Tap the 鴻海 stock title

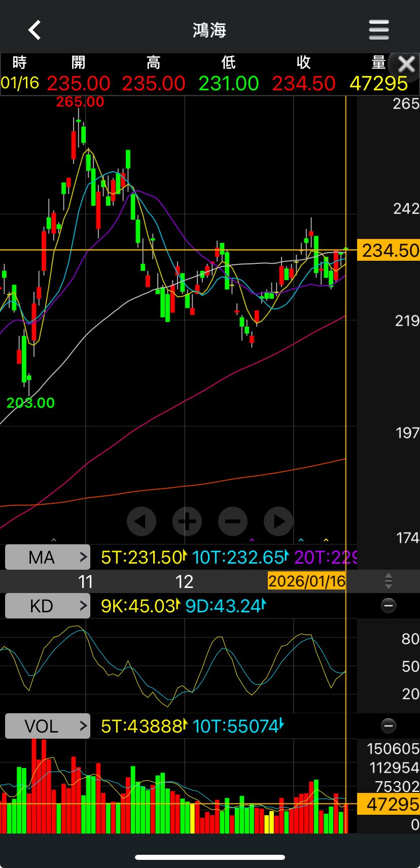coord(209,30)
